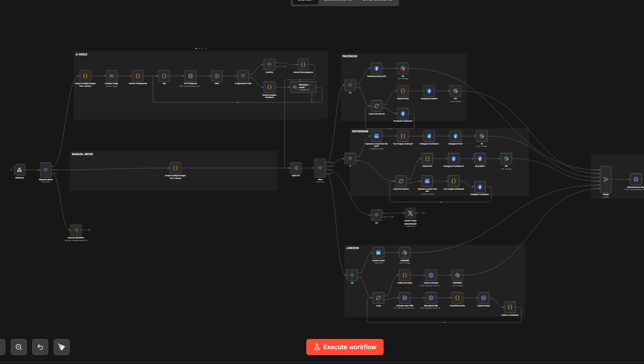Image resolution: width=644 pixels, height=364 pixels.
Task: Open the Filter switch node
Action: (x=320, y=168)
